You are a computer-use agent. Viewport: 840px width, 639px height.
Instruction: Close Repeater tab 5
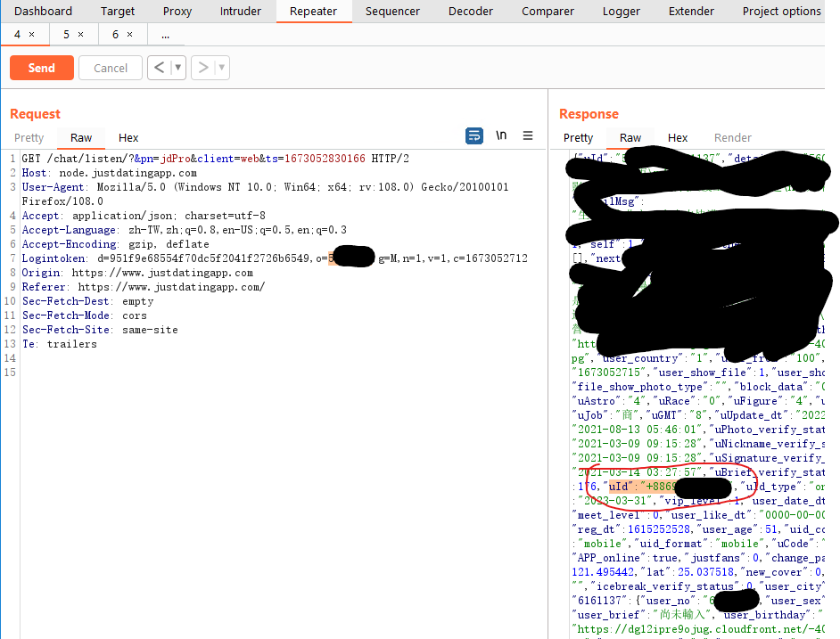click(81, 34)
